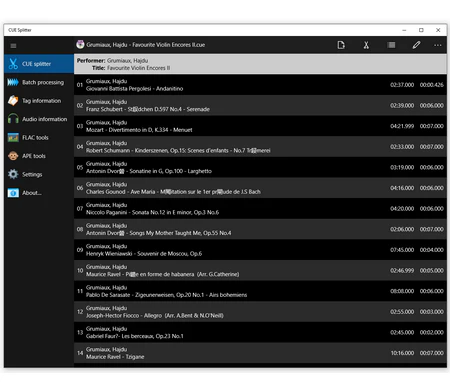Select track Maurice Ravel - Tzigane
This screenshot has width=450, height=390.
[260, 353]
